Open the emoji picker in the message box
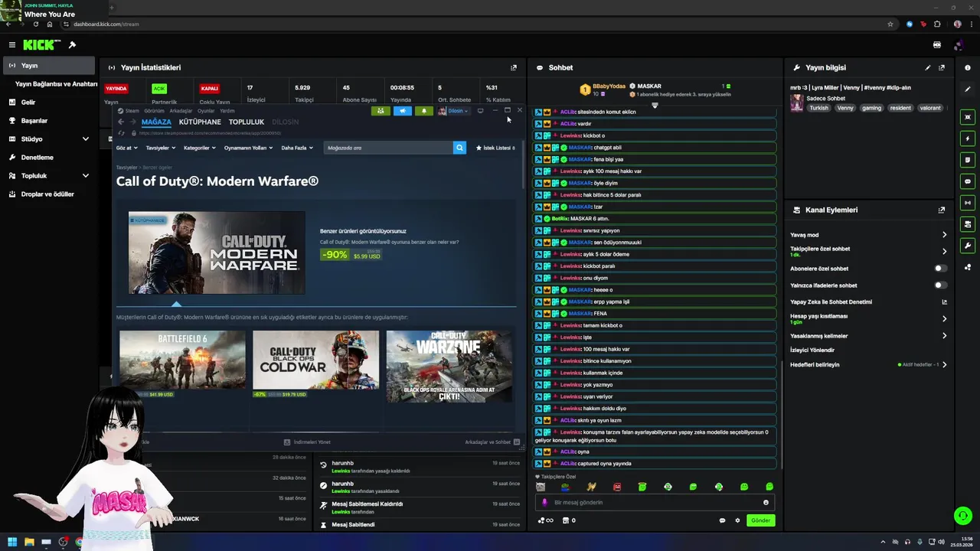The height and width of the screenshot is (551, 980). pyautogui.click(x=766, y=503)
